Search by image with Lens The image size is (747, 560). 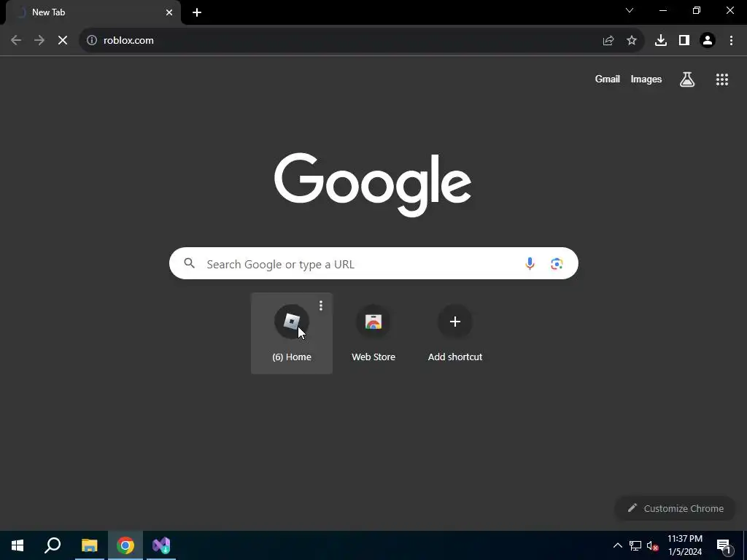tap(557, 263)
